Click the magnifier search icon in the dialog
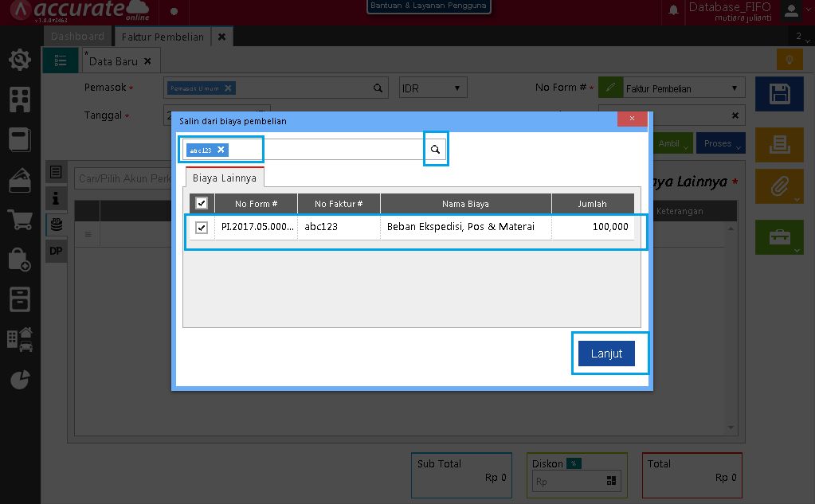The image size is (815, 504). coord(435,149)
